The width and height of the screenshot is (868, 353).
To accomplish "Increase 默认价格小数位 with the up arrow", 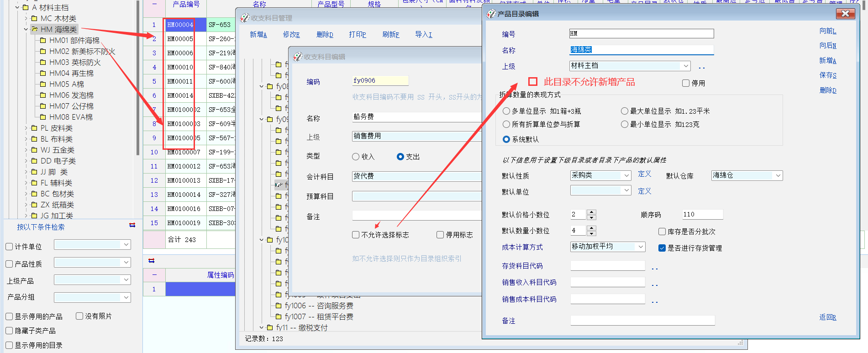I will pyautogui.click(x=591, y=212).
